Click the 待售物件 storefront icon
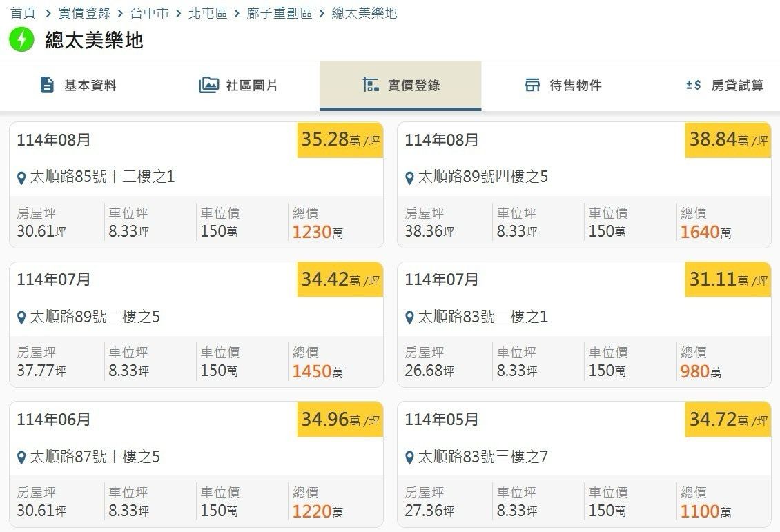The width and height of the screenshot is (780, 532). coord(532,86)
